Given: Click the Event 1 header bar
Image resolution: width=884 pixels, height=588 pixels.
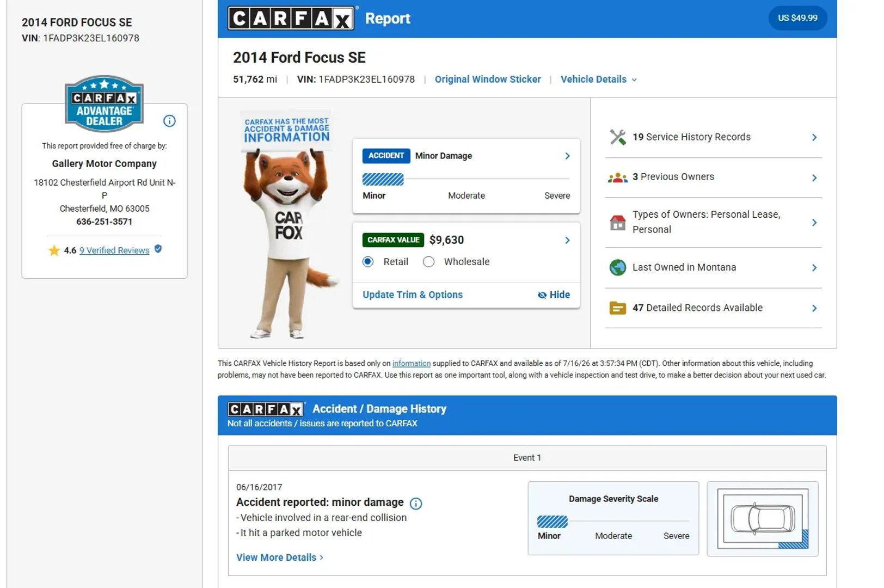Looking at the screenshot, I should (527, 458).
